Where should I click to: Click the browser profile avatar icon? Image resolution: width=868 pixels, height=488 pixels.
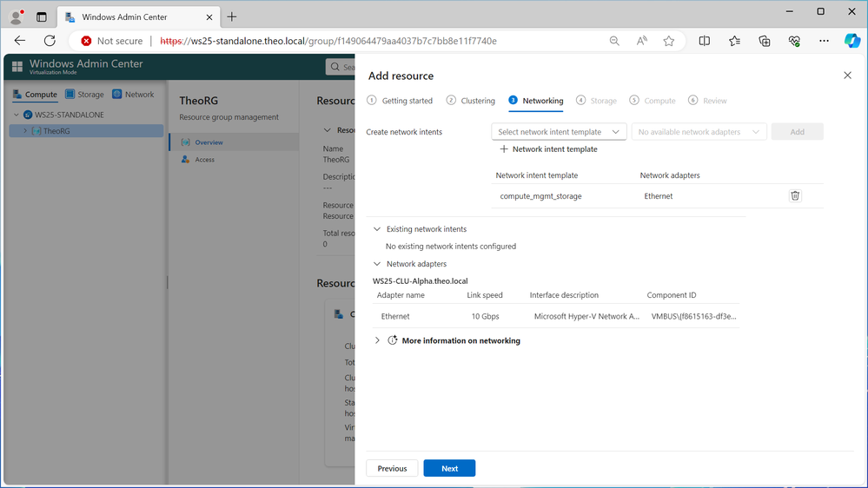point(17,16)
